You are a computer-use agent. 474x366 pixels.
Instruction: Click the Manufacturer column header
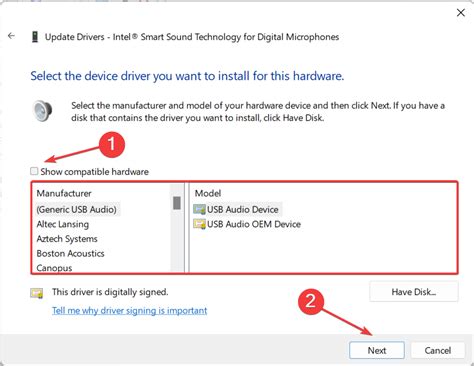[x=64, y=193]
